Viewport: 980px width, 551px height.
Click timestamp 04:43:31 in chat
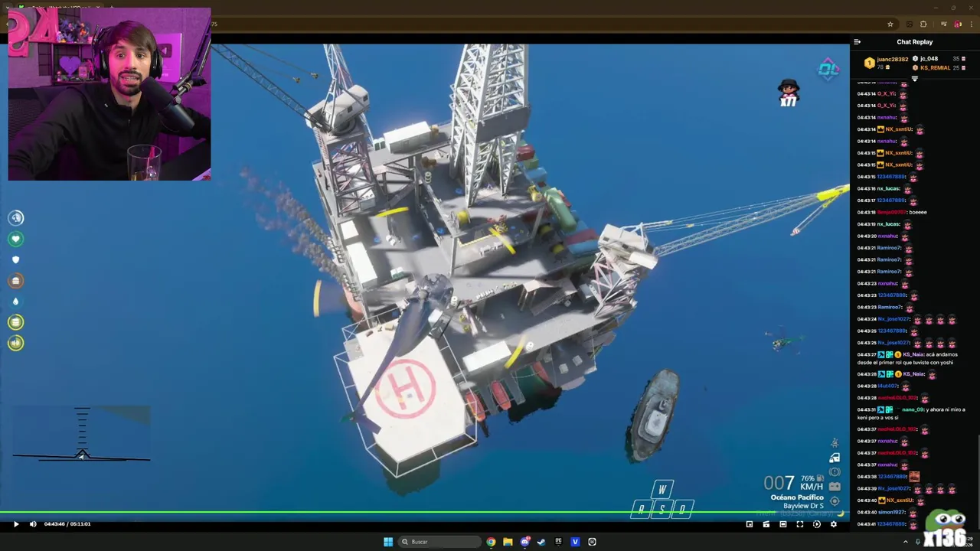point(866,409)
